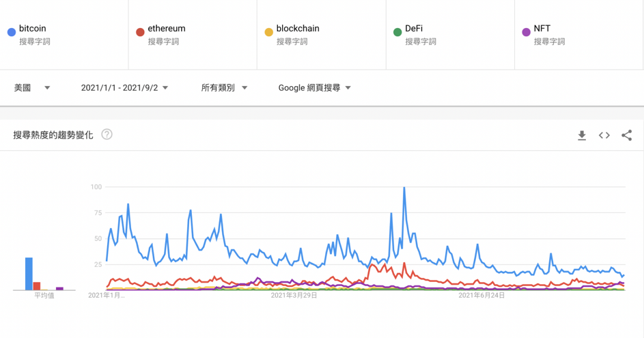Viewport: 644px width, 338px height.
Task: Select the highest bitcoin peak at 100
Action: 404,188
